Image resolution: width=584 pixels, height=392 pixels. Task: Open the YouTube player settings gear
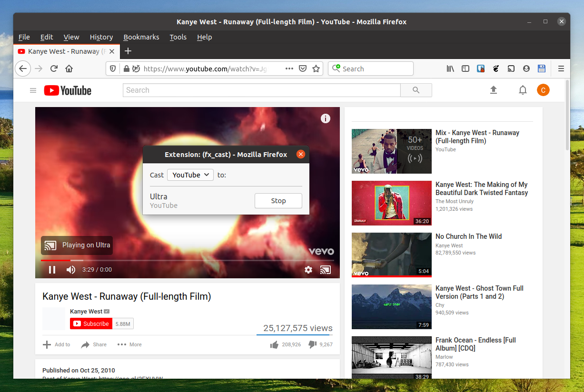point(308,270)
